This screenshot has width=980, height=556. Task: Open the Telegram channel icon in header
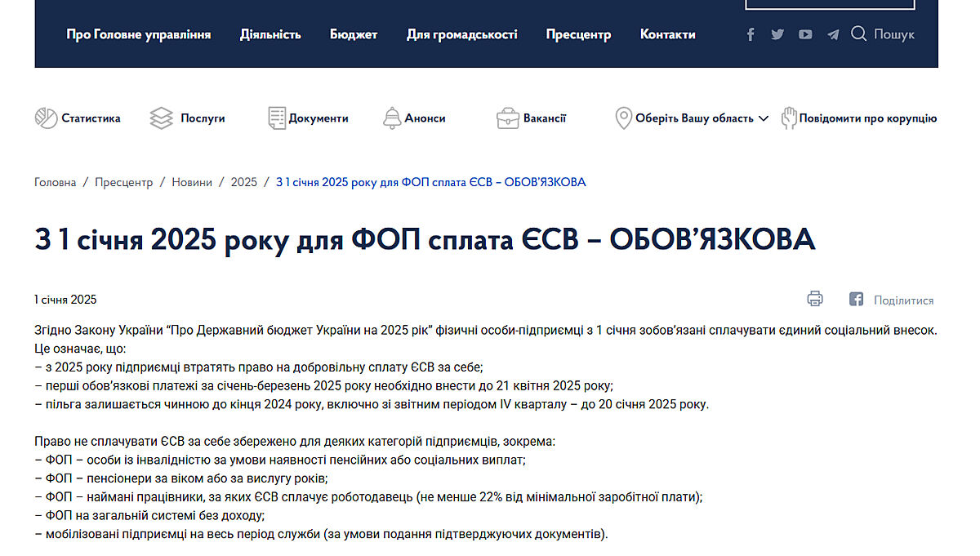pyautogui.click(x=832, y=34)
